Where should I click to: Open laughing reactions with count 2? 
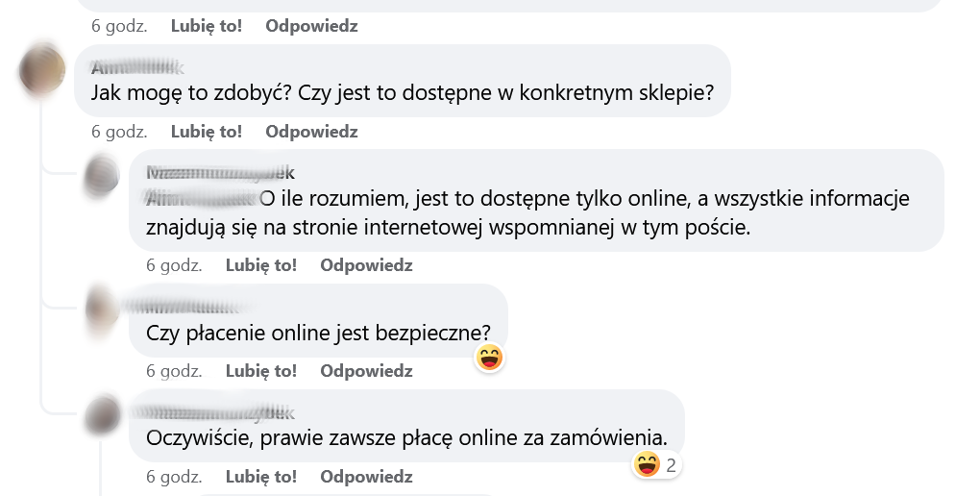(x=655, y=464)
